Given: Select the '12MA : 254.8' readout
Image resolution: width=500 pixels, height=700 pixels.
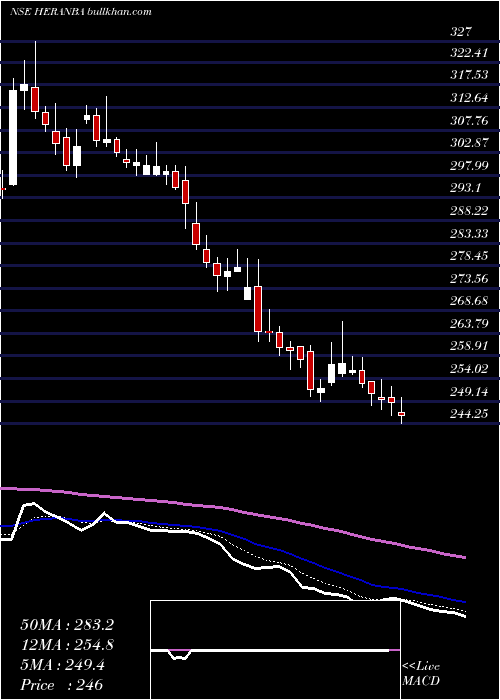Looking at the screenshot, I should (67, 645).
